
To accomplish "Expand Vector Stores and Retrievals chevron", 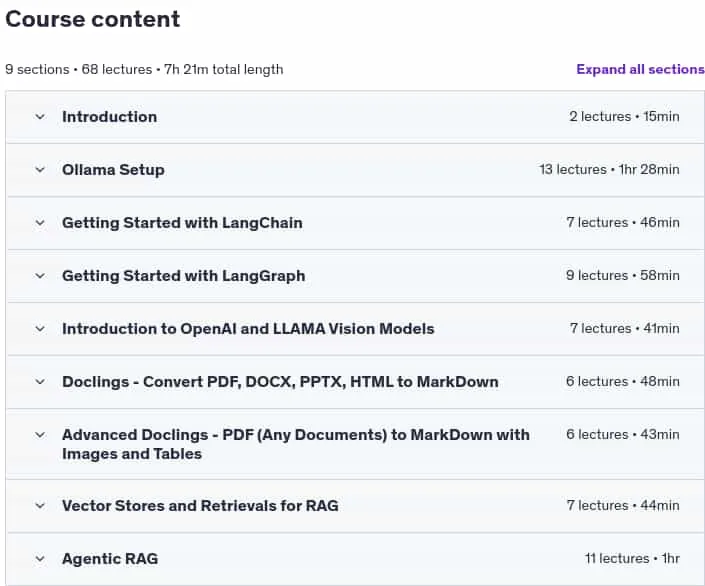I will tap(40, 506).
